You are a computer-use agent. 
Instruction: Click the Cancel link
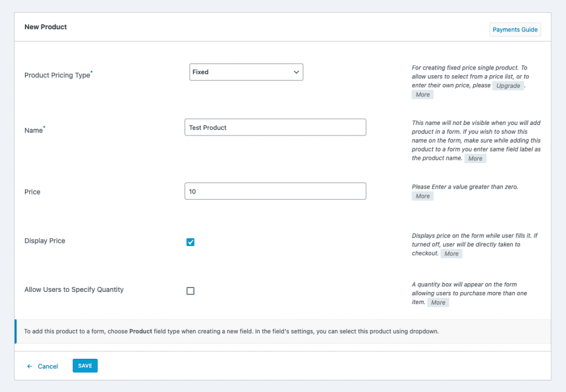tap(48, 366)
